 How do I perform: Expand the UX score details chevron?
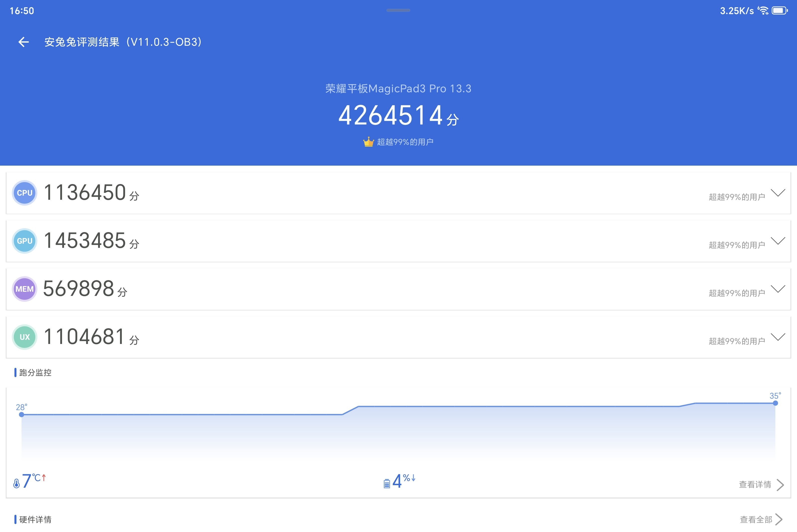click(x=778, y=336)
